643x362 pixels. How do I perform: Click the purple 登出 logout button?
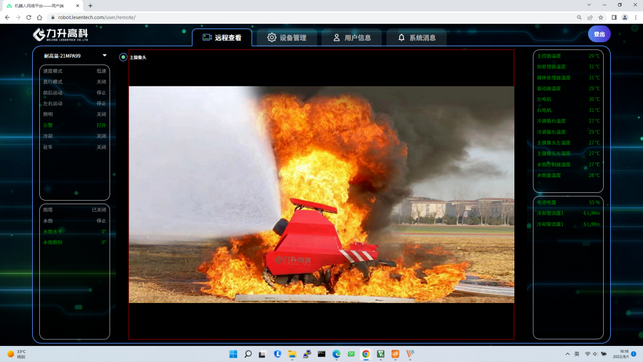(x=599, y=34)
